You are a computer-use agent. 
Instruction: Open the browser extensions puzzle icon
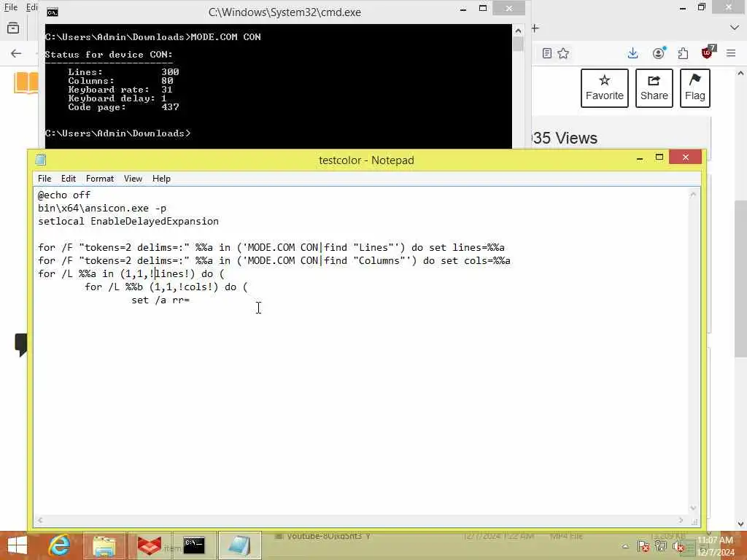pyautogui.click(x=683, y=53)
